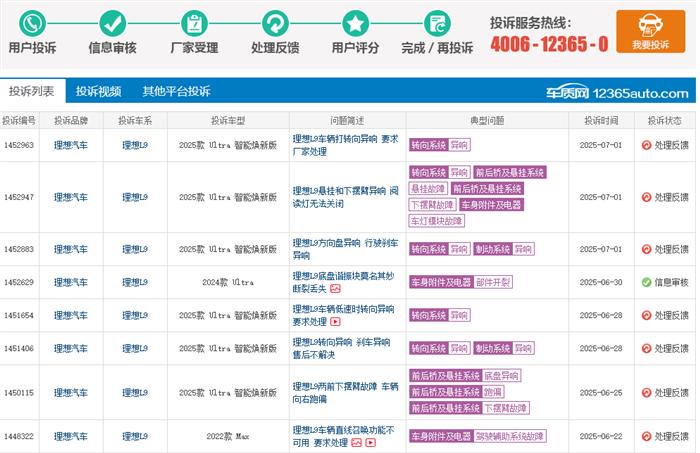Image resolution: width=700 pixels, height=453 pixels.
Task: Play the video icon in complaint 1451654
Action: pos(335,322)
